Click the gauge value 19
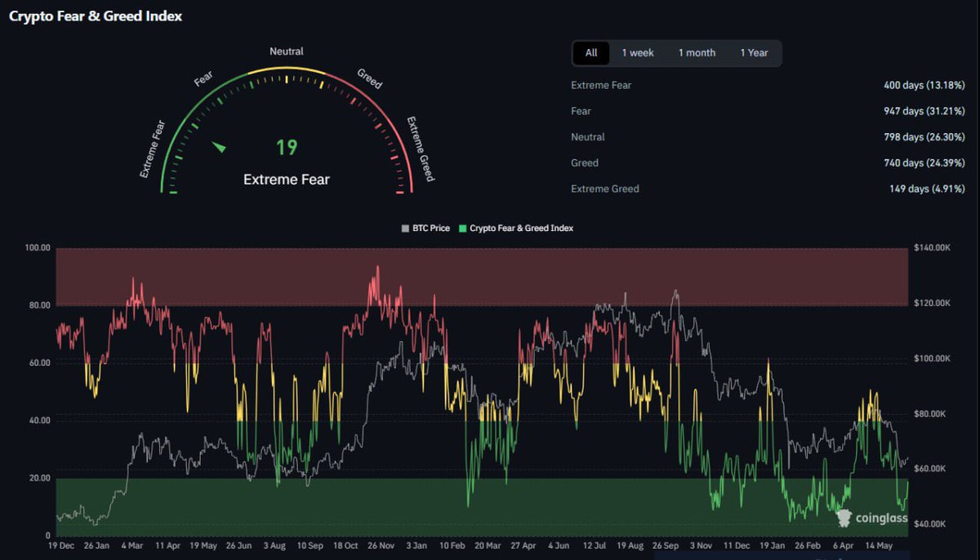 287,148
